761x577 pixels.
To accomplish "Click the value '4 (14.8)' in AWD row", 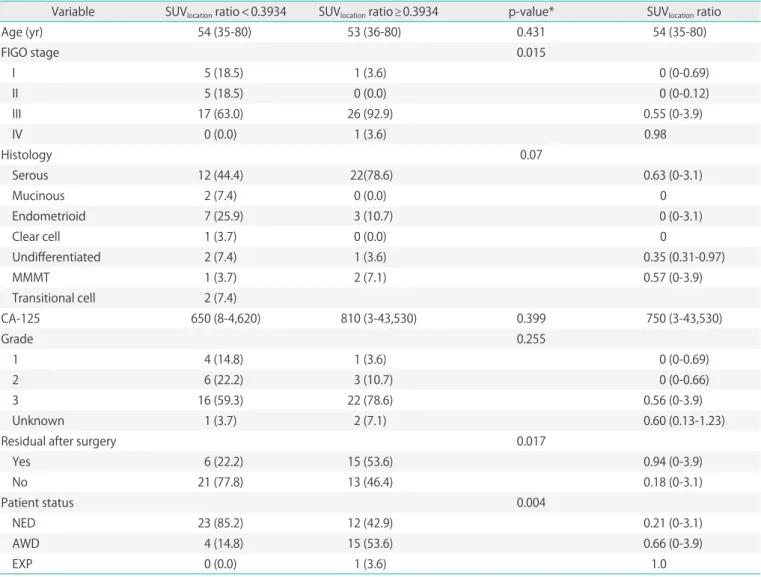I will (x=224, y=544).
